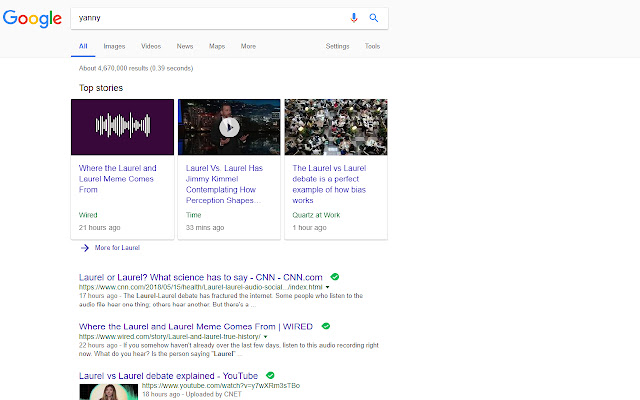Open the dropdown arrow after the CNN URL
640x400 pixels.
click(x=327, y=287)
